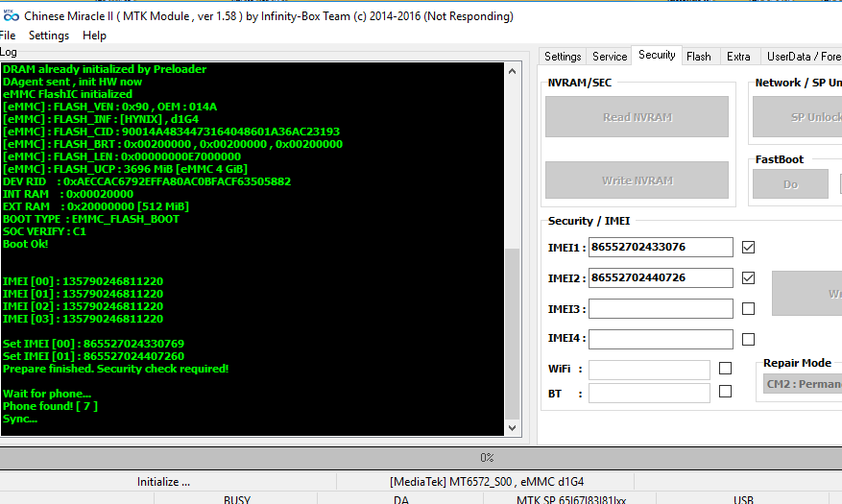This screenshot has width=842, height=504.
Task: Click the '[MediaTek] MT6572_S00 , eMMC d1G4' status
Action: point(487,482)
